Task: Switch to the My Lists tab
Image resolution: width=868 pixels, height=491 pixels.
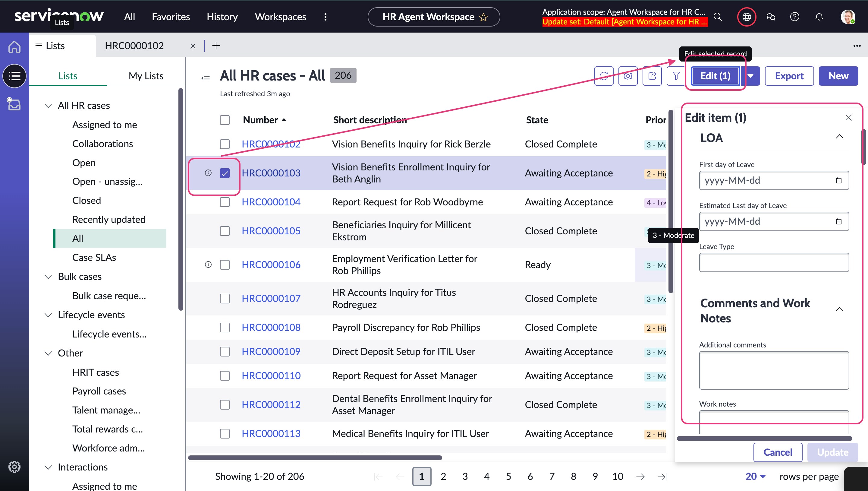Action: [x=146, y=75]
